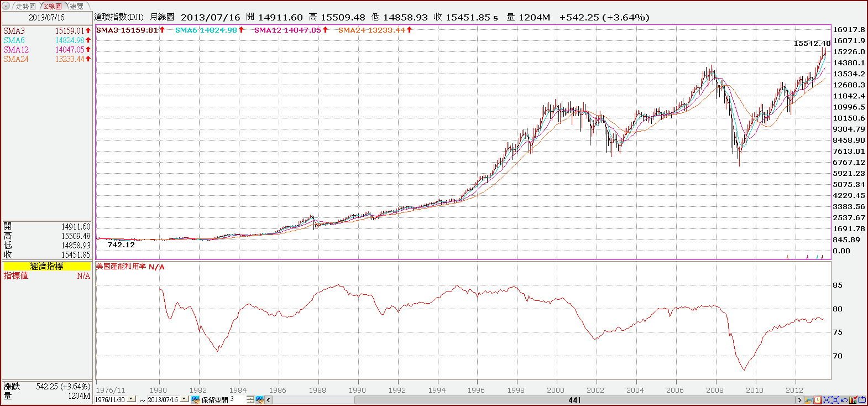868x406 pixels.
Task: Click the low price label 742.12 on chart
Action: [121, 244]
